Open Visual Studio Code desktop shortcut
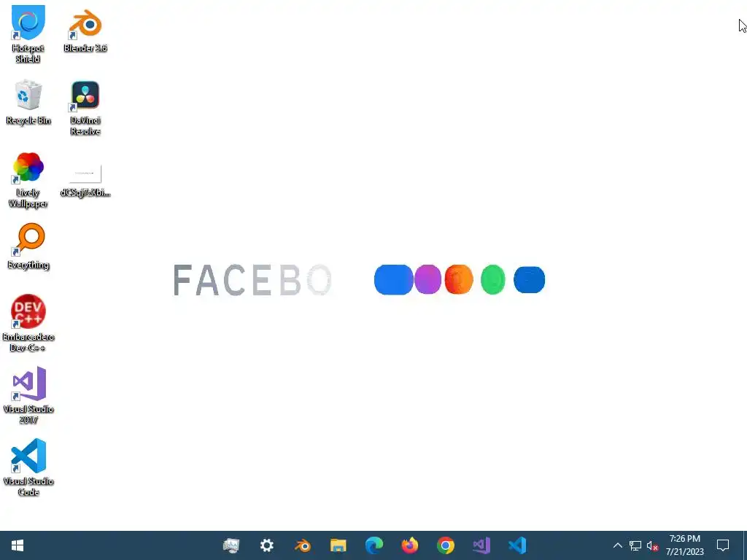 tap(28, 467)
